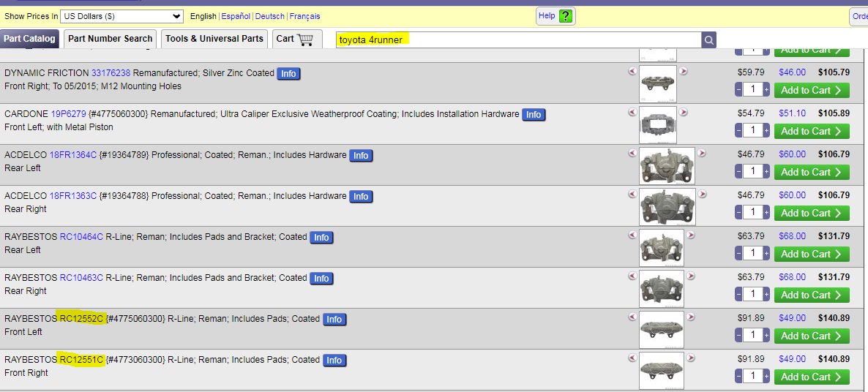The image size is (868, 392).
Task: Show next image for Cardone 19P6279
Action: (683, 112)
